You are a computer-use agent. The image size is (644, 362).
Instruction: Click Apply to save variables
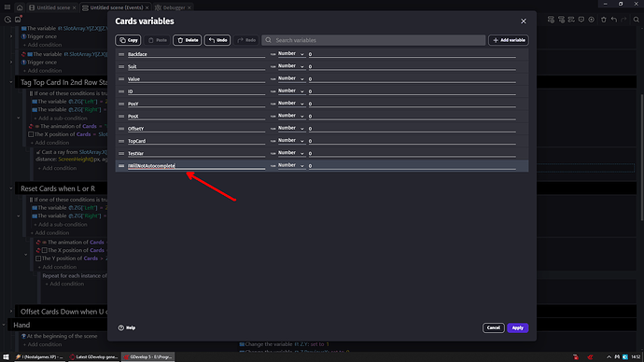coord(517,327)
